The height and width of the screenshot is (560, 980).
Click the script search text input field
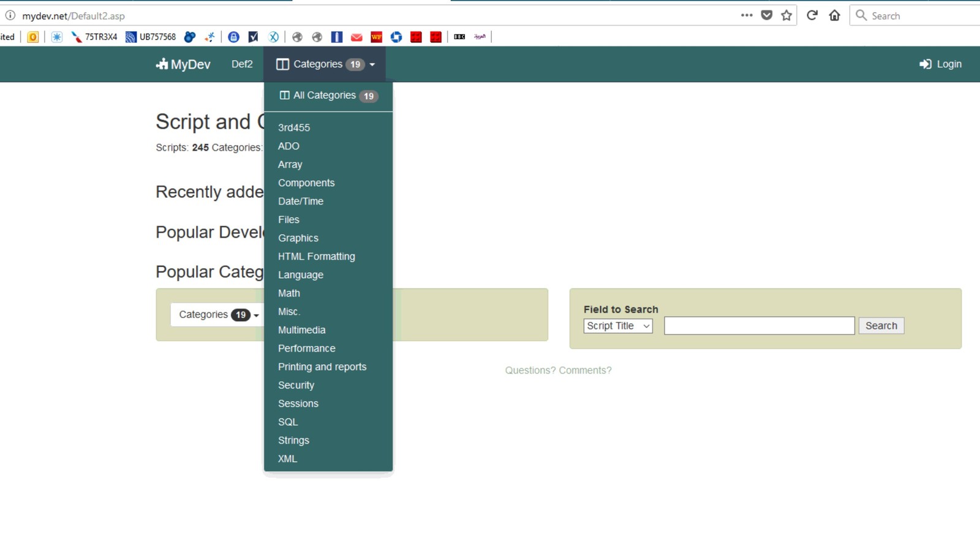(x=759, y=326)
